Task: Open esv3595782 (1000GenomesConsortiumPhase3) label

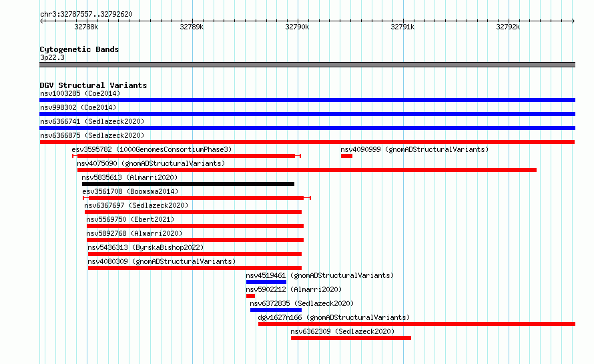Action: click(x=152, y=149)
